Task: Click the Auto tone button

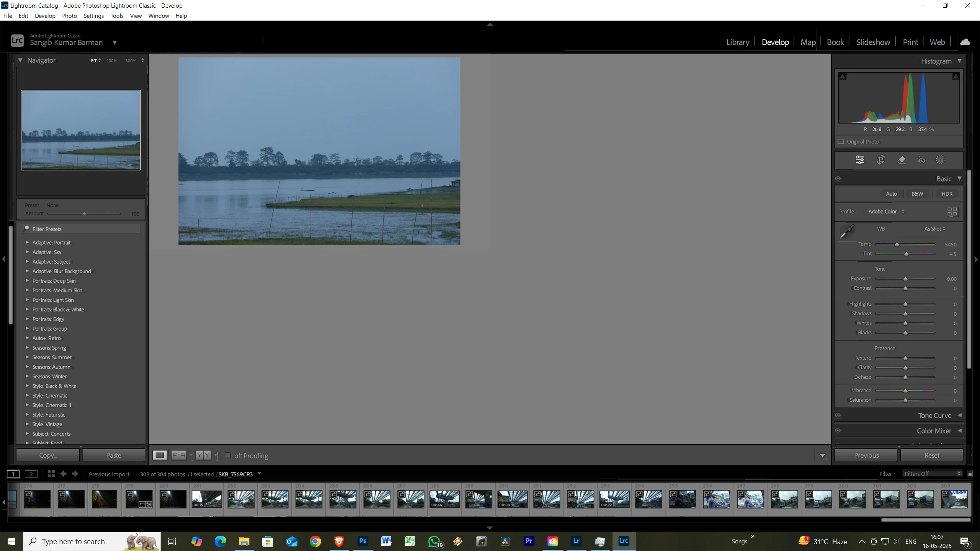Action: (x=891, y=194)
